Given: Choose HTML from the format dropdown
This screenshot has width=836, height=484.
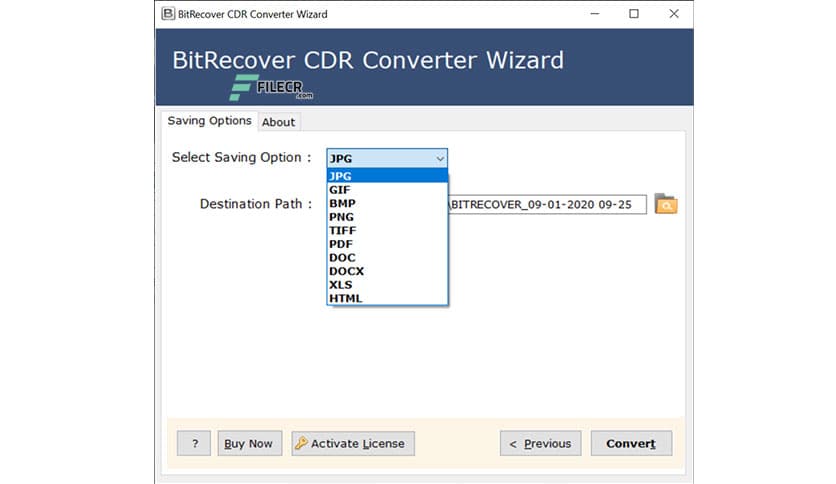Looking at the screenshot, I should click(x=387, y=299).
